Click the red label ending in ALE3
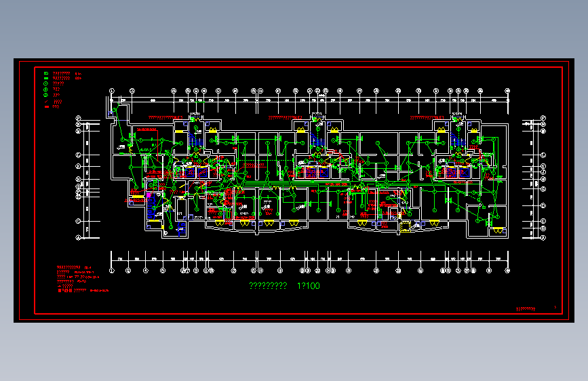This screenshot has width=588, height=381. point(165,118)
